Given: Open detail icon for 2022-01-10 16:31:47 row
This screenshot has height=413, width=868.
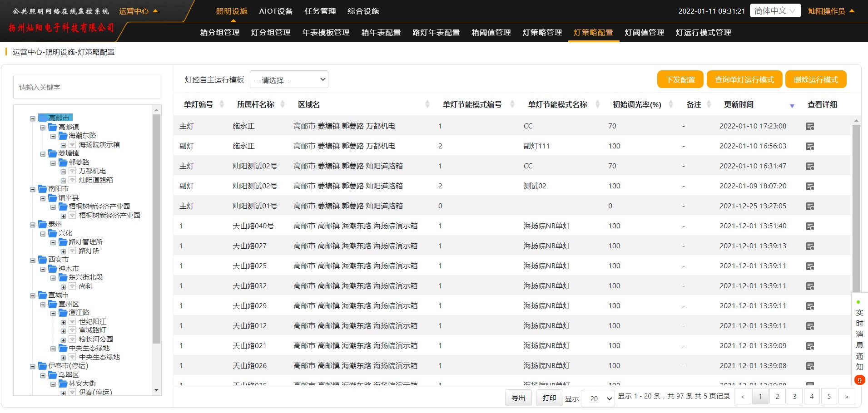Looking at the screenshot, I should tap(810, 167).
